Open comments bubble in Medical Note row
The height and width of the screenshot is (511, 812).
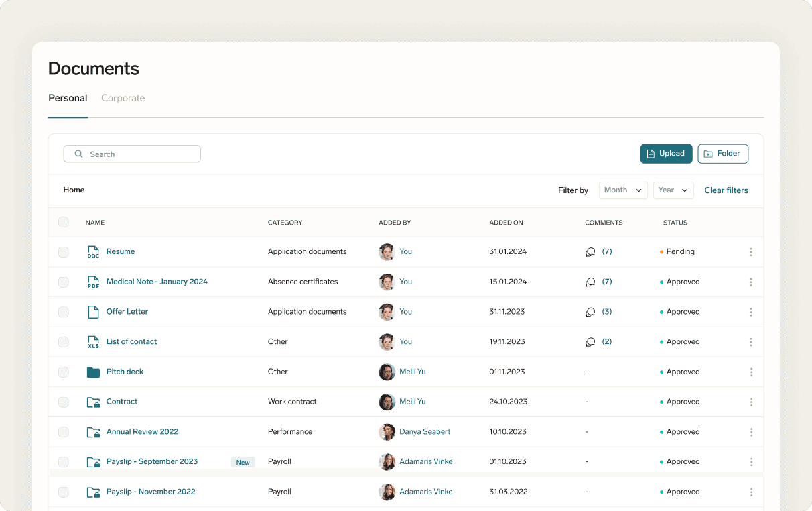click(590, 282)
